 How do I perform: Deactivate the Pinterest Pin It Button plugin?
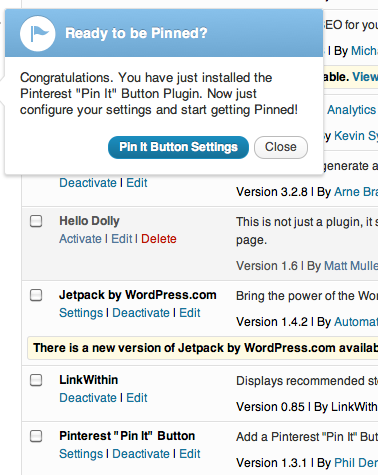(x=141, y=454)
